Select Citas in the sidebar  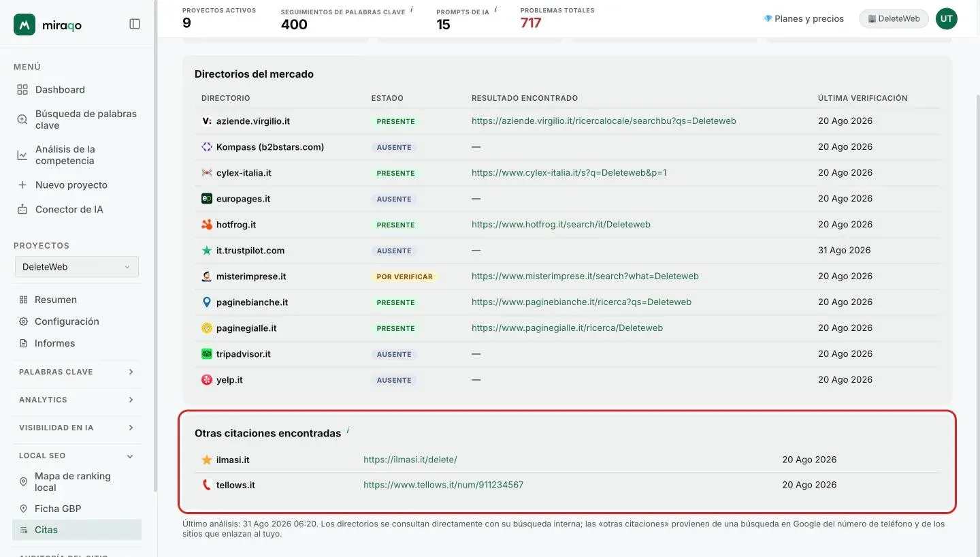point(77,530)
